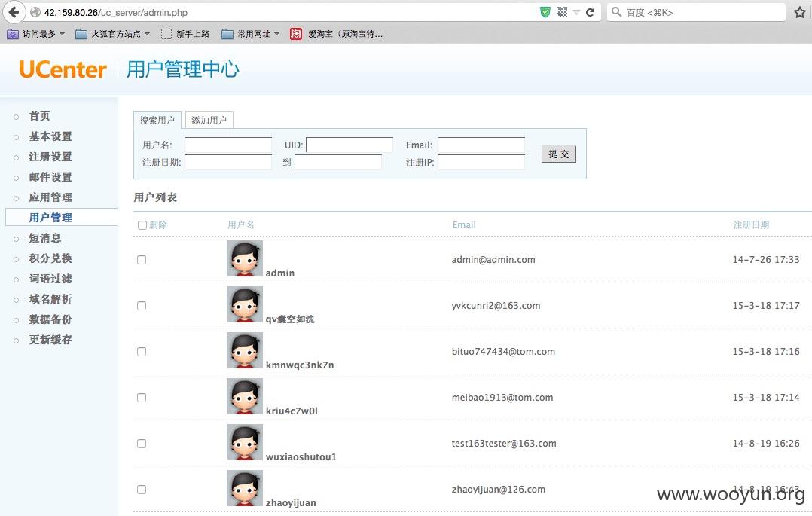Click the 注册IP input field
This screenshot has height=516, width=812.
point(481,162)
